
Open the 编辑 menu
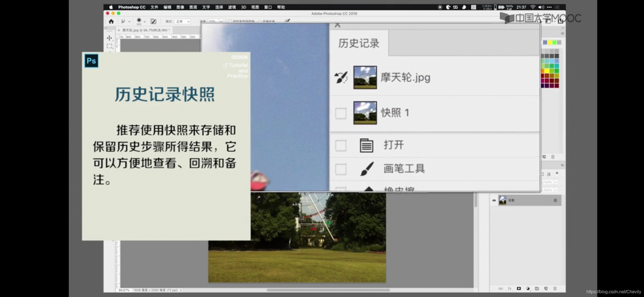pyautogui.click(x=167, y=7)
